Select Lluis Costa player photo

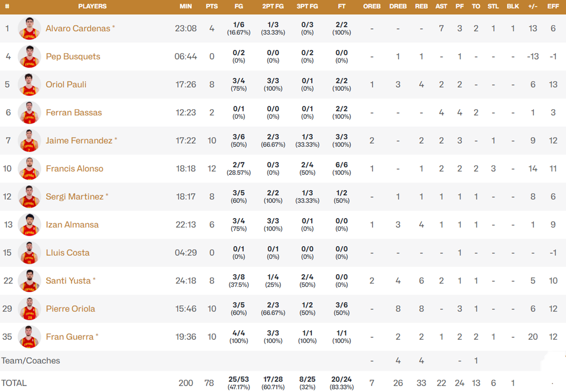[29, 253]
